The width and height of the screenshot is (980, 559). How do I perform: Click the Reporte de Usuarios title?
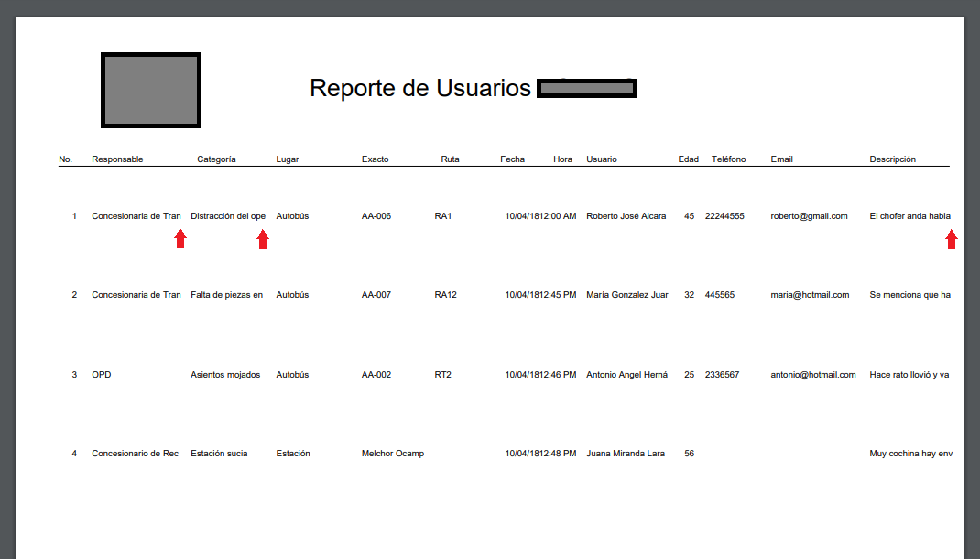[419, 88]
